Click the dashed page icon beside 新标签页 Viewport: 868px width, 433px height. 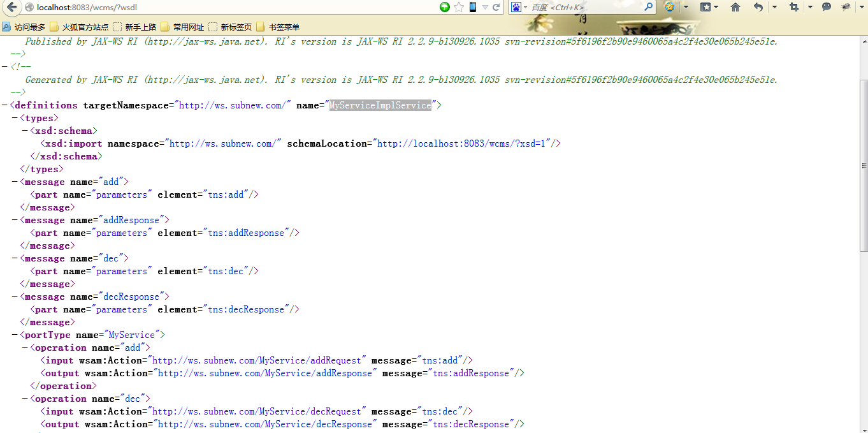(x=213, y=27)
